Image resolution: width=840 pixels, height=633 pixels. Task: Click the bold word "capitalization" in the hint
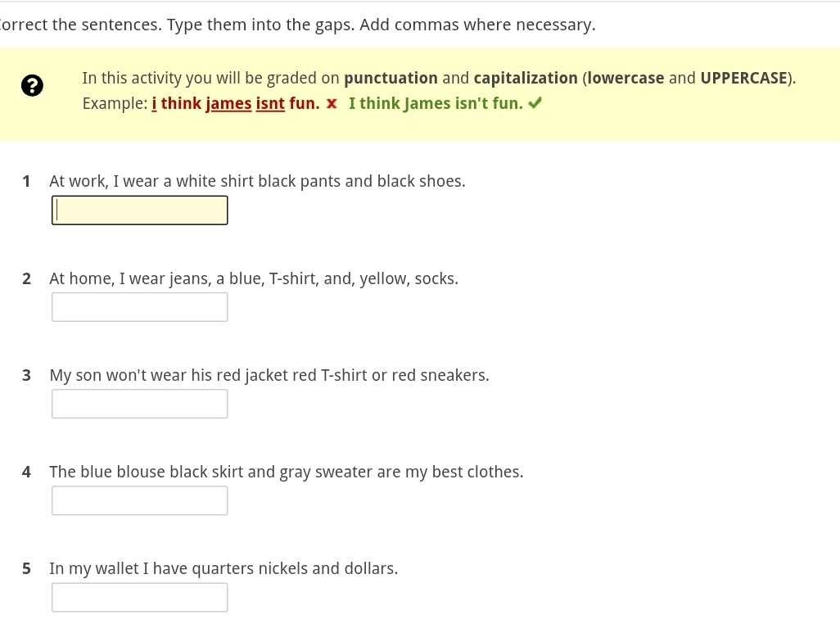526,79
